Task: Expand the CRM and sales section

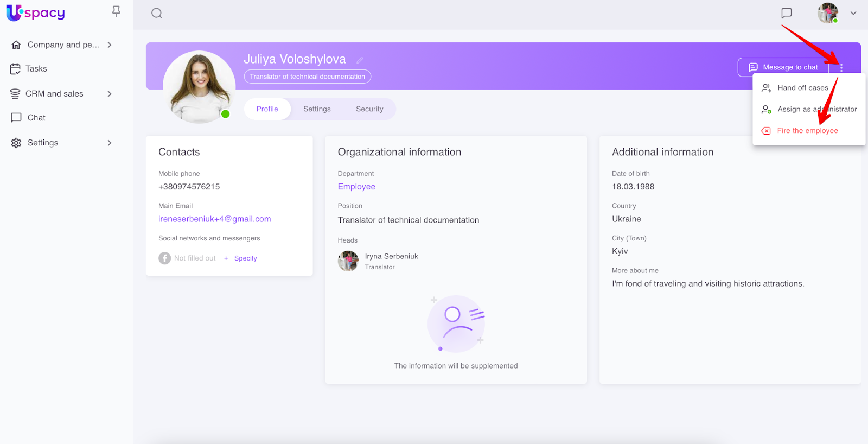Action: click(110, 94)
